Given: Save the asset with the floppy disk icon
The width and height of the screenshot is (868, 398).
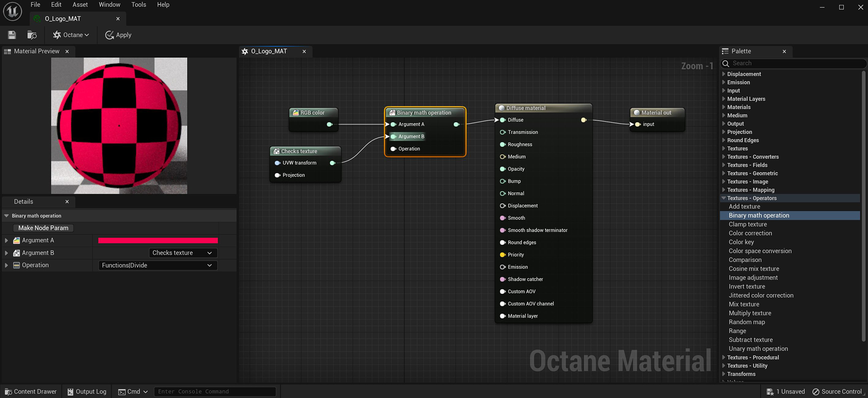Looking at the screenshot, I should (x=12, y=35).
